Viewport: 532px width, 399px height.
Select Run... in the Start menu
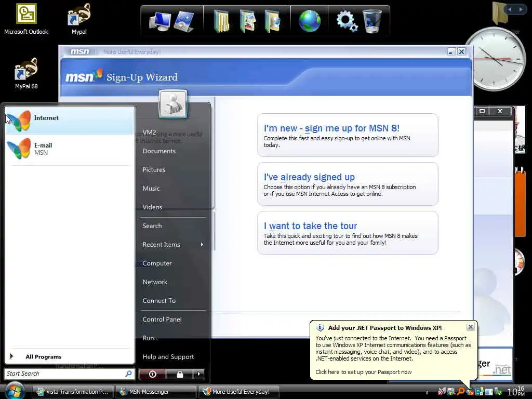tap(150, 338)
